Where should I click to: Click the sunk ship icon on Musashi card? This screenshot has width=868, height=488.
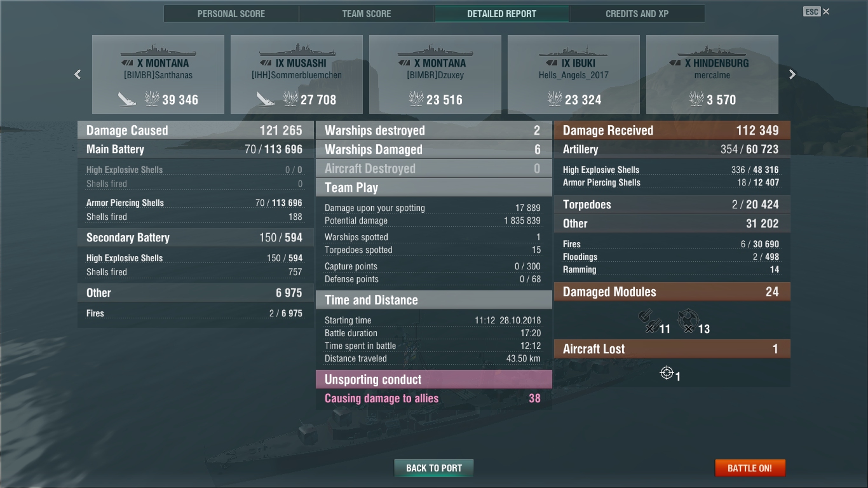tap(266, 99)
